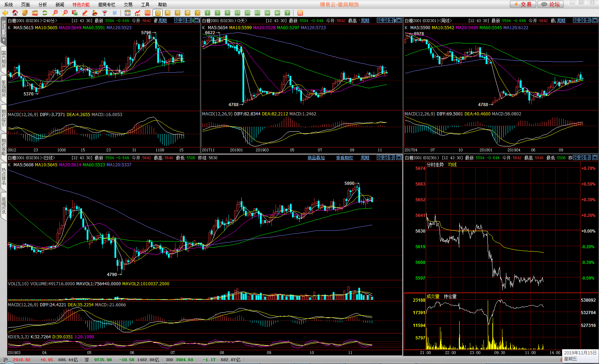Click the back arrow toolbar icon

click(x=5, y=13)
